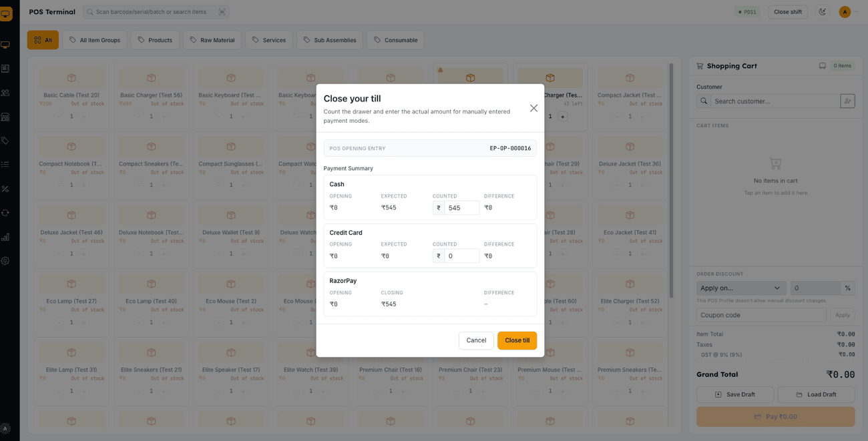Click opening entry ID EP-OP-000016
The height and width of the screenshot is (441, 868).
510,148
